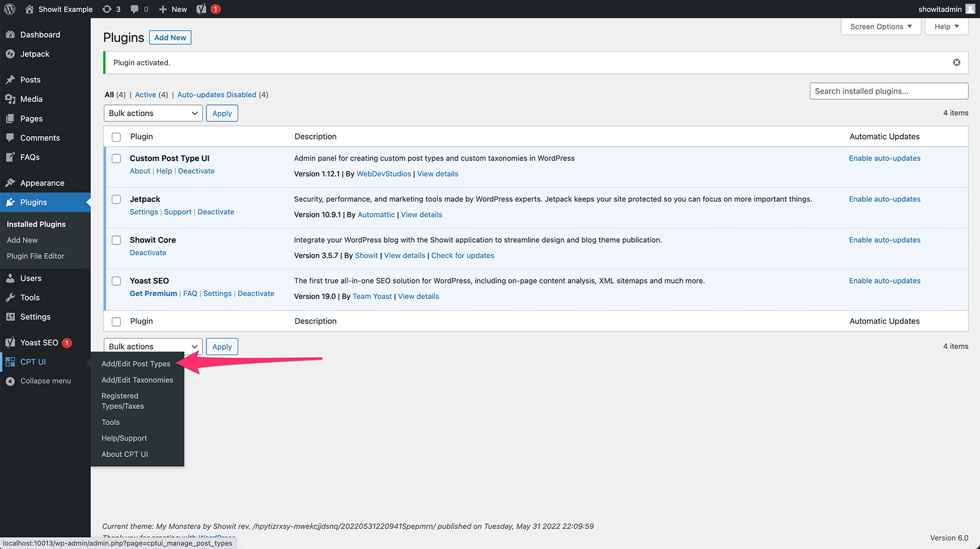The height and width of the screenshot is (549, 980).
Task: Filter plugins by Active
Action: 145,94
